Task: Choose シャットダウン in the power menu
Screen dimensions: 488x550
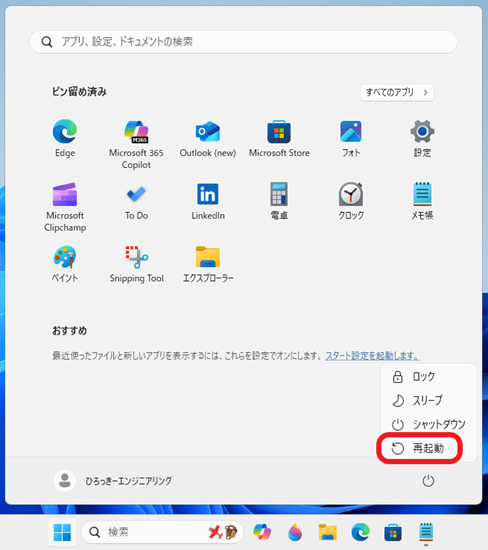Action: click(x=428, y=424)
